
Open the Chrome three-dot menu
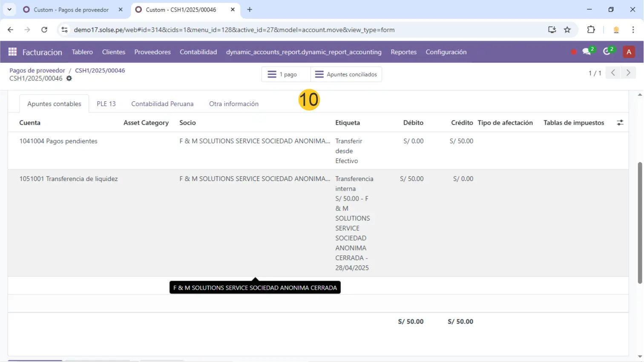tap(633, 30)
